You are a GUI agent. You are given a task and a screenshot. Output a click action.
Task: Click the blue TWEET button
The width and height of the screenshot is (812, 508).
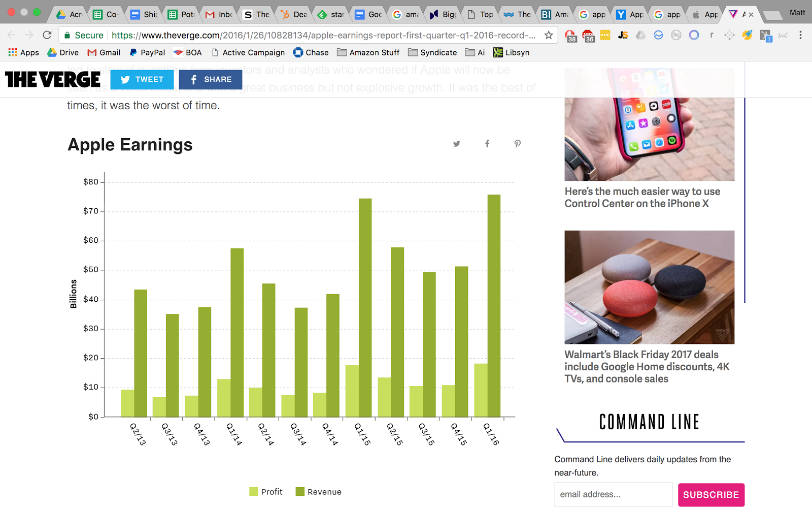(142, 79)
